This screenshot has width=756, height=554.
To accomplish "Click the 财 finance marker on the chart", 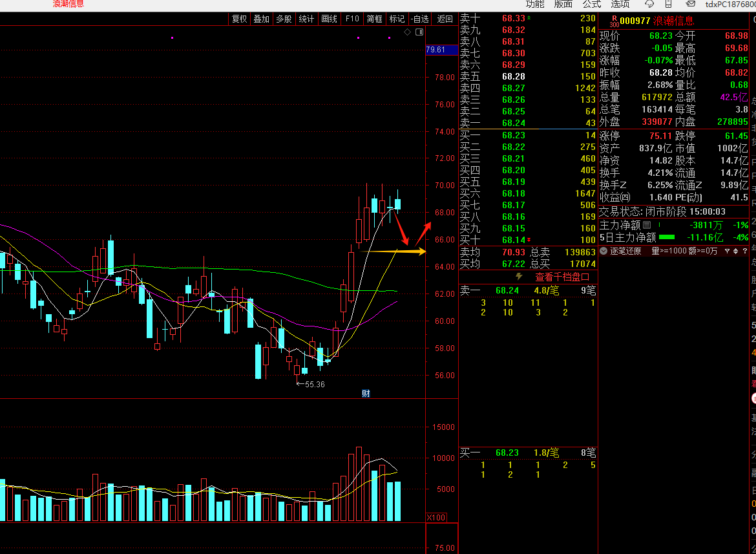I will point(366,394).
